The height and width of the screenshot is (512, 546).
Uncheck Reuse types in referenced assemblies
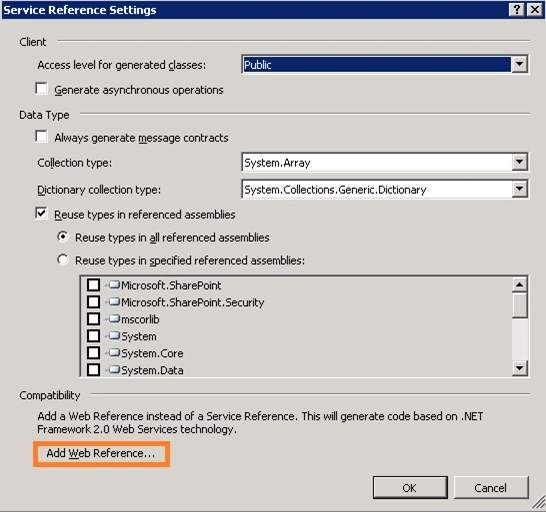pos(41,213)
